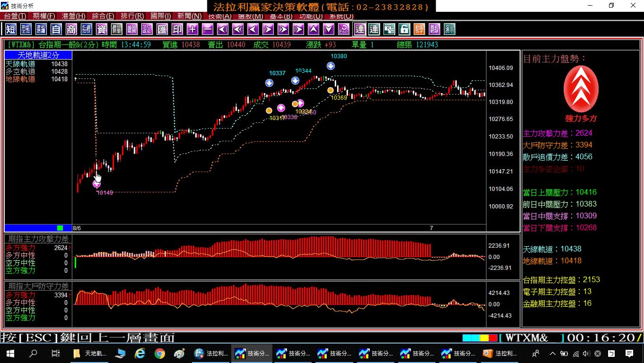Click the 期指主力攻擊力差 panel title
The height and width of the screenshot is (363, 644).
[x=38, y=239]
